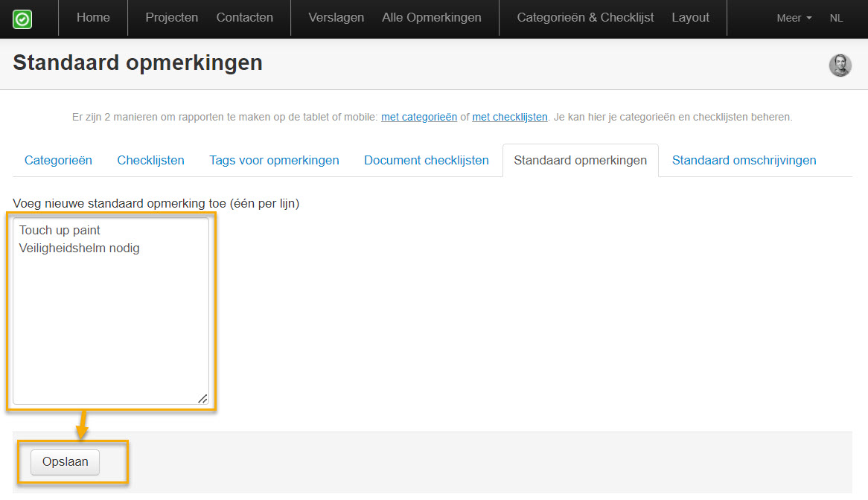868x500 pixels.
Task: Click the 'Standaard opmerkingen' page heading
Action: coord(137,63)
